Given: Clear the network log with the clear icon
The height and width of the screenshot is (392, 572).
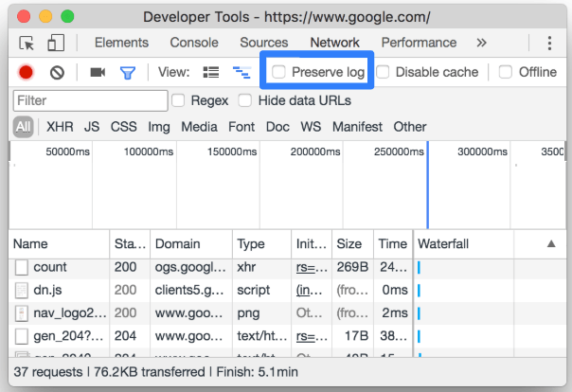Looking at the screenshot, I should [x=57, y=73].
